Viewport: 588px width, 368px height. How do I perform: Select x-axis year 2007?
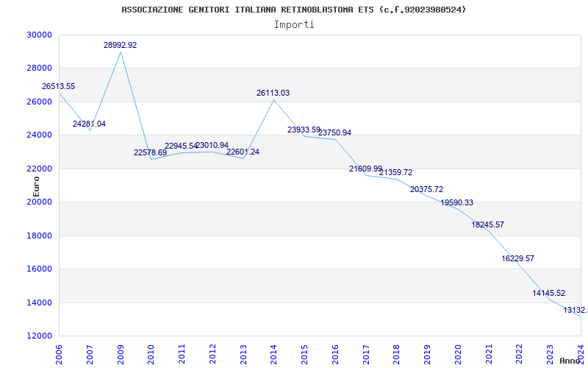point(90,354)
